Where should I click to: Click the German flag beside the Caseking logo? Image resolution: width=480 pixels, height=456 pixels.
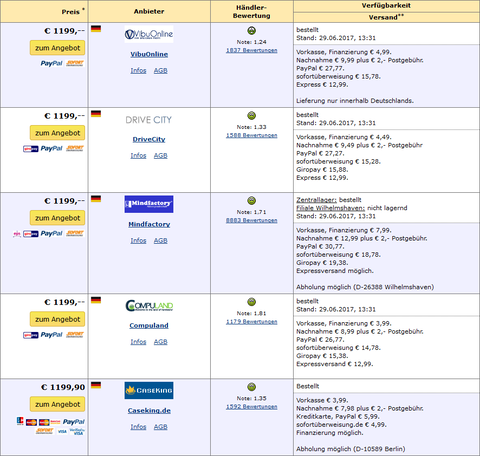pos(96,385)
